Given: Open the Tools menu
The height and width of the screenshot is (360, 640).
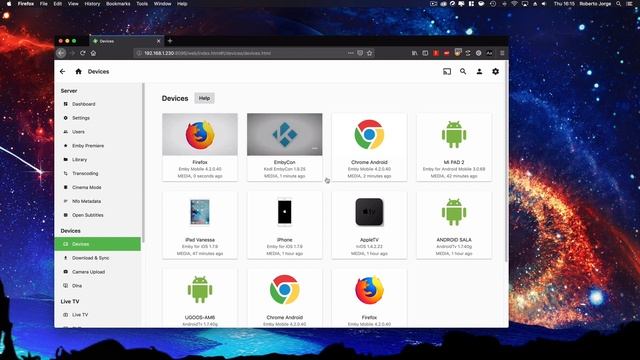Looking at the screenshot, I should pyautogui.click(x=142, y=4).
